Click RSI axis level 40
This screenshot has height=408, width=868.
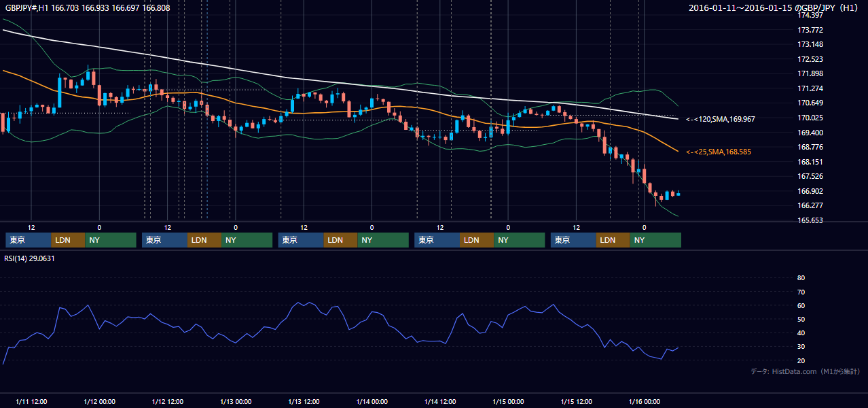tap(801, 333)
